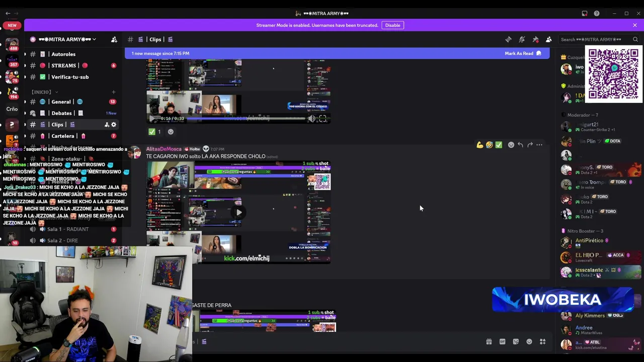The height and width of the screenshot is (362, 644).
Task: Expand thread arrow beside Cartelera channel
Action: click(x=25, y=136)
